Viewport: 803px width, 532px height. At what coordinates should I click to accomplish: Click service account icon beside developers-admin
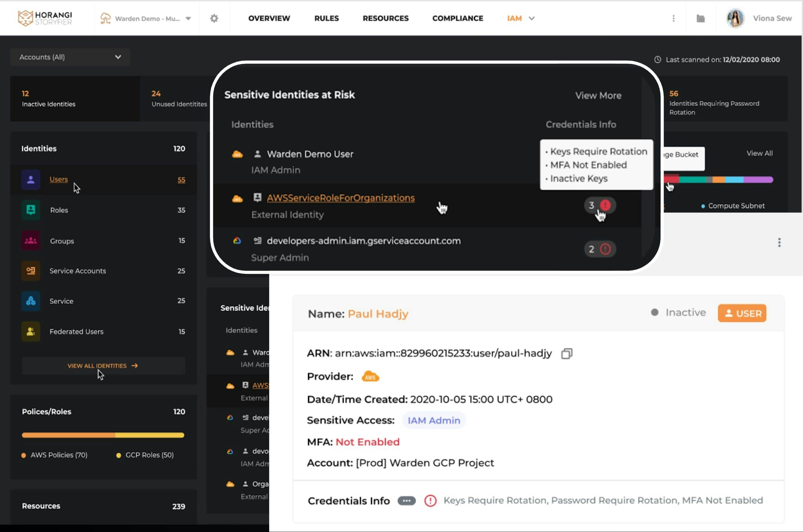pyautogui.click(x=257, y=241)
